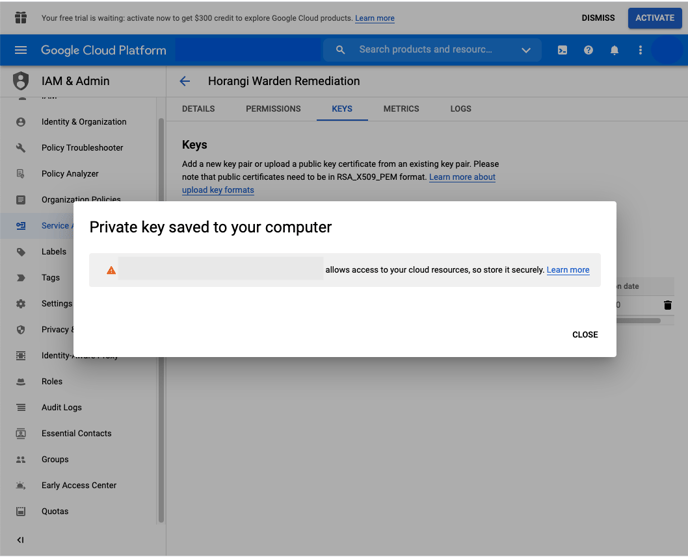Click the Quotas icon
Screen dimensions: 688x557
[x=21, y=511]
